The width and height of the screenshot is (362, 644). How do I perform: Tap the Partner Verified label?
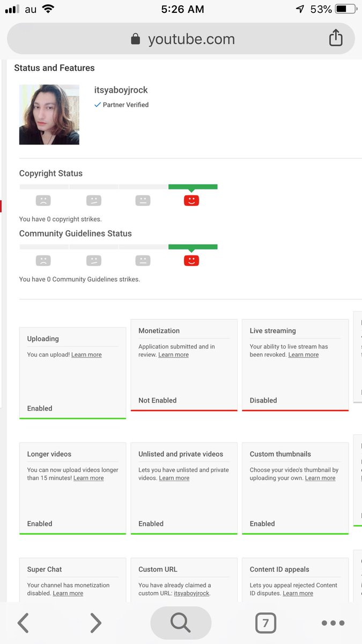pyautogui.click(x=125, y=105)
